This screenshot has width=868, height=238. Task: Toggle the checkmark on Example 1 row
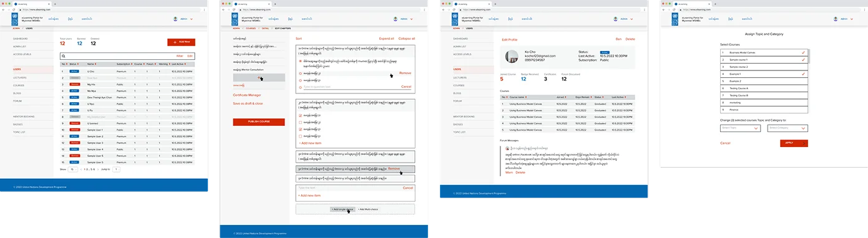pos(803,74)
